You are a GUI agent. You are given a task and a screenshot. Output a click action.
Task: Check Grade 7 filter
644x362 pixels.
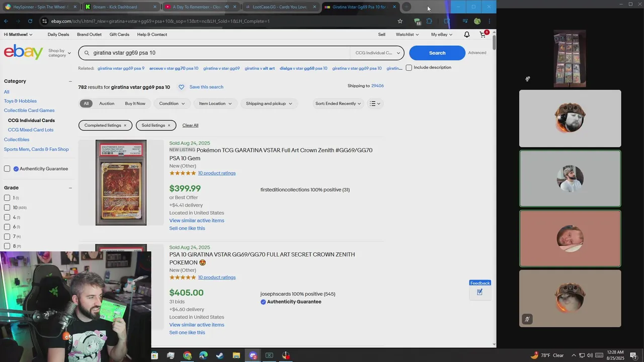point(7,236)
